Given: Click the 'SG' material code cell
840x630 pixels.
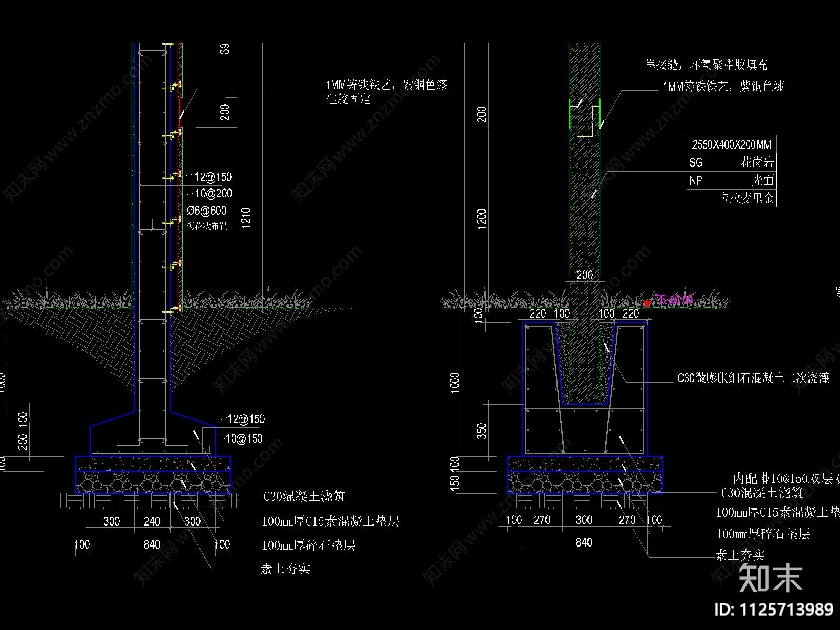Looking at the screenshot, I should tap(696, 162).
